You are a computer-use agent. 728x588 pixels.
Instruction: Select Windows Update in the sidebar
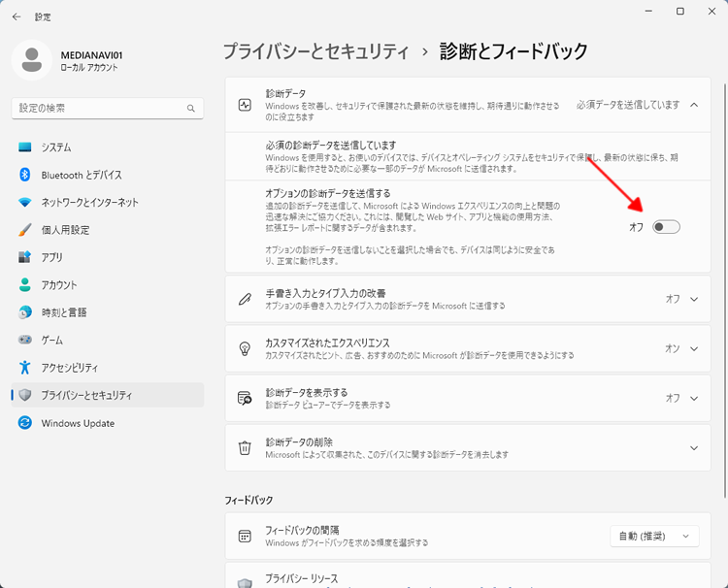[107, 423]
